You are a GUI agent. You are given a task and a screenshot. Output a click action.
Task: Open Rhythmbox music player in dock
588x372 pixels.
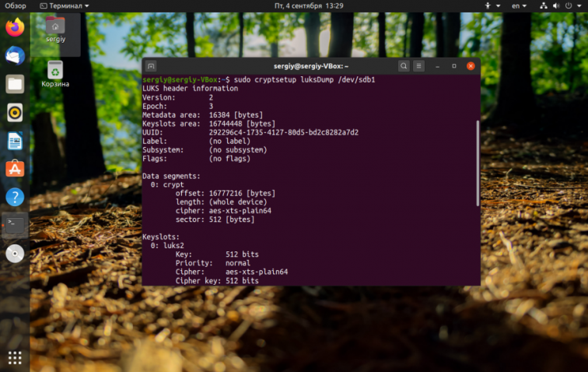[15, 113]
